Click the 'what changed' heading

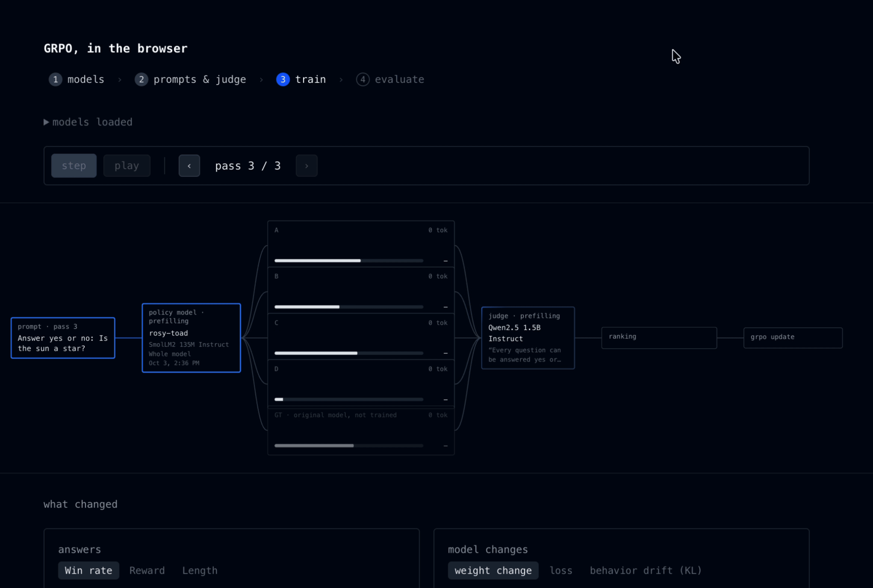coord(80,504)
